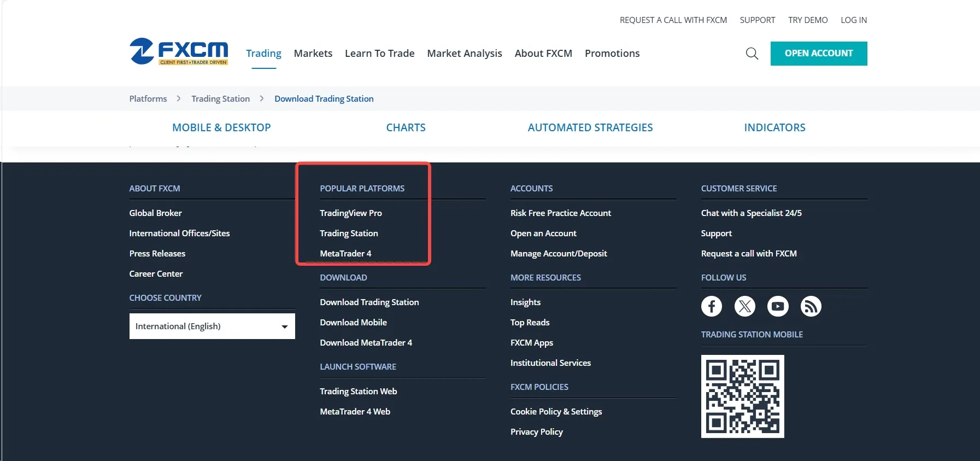The width and height of the screenshot is (980, 461).
Task: Open Support link under Customer Service
Action: click(x=717, y=234)
